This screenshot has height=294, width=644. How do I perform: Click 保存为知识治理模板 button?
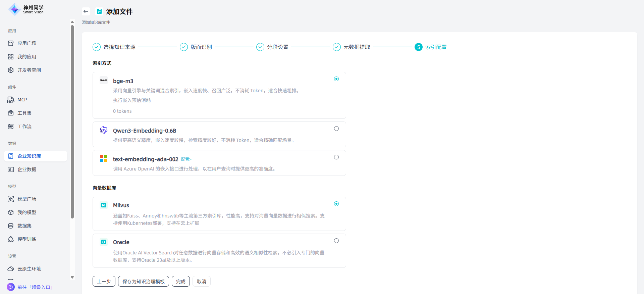143,281
